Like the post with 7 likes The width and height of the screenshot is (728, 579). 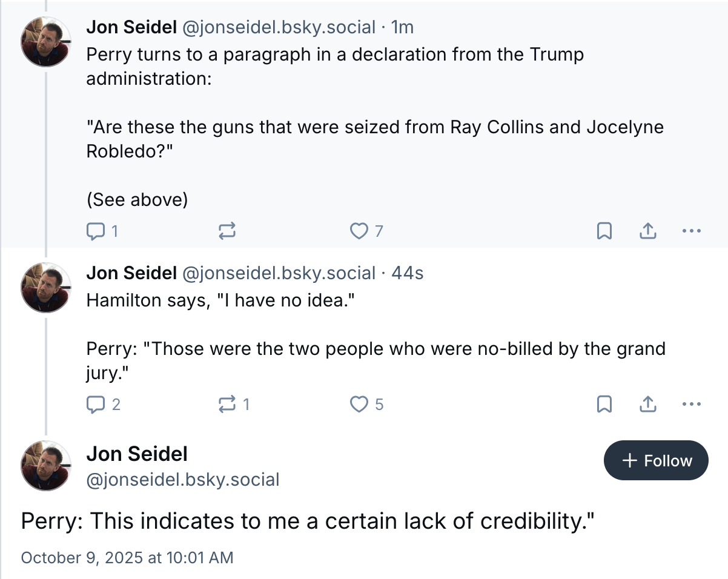359,231
